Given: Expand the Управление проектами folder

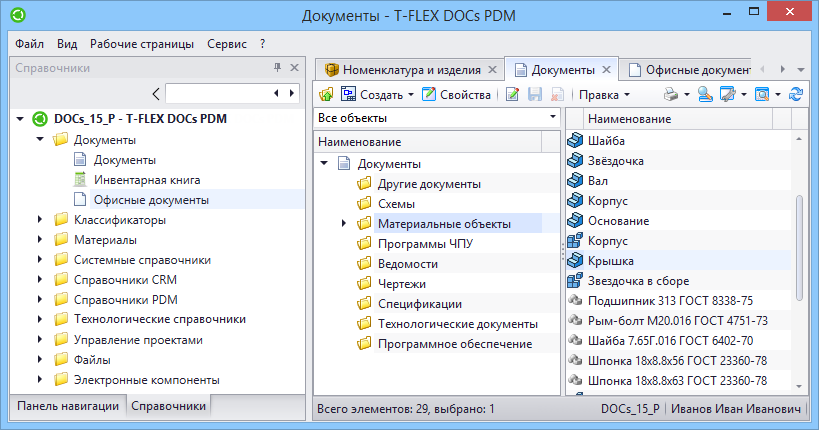Looking at the screenshot, I should (x=40, y=340).
